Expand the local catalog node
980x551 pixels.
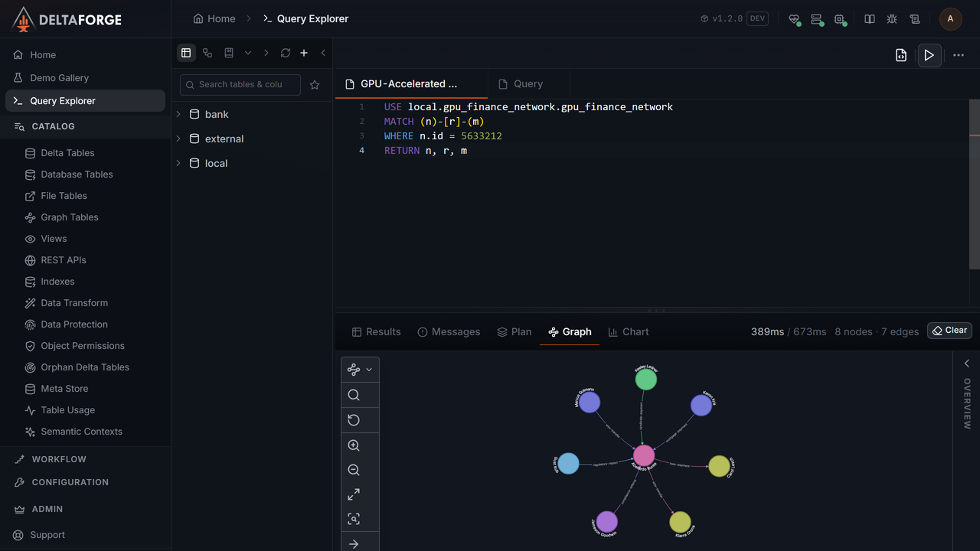click(x=178, y=163)
